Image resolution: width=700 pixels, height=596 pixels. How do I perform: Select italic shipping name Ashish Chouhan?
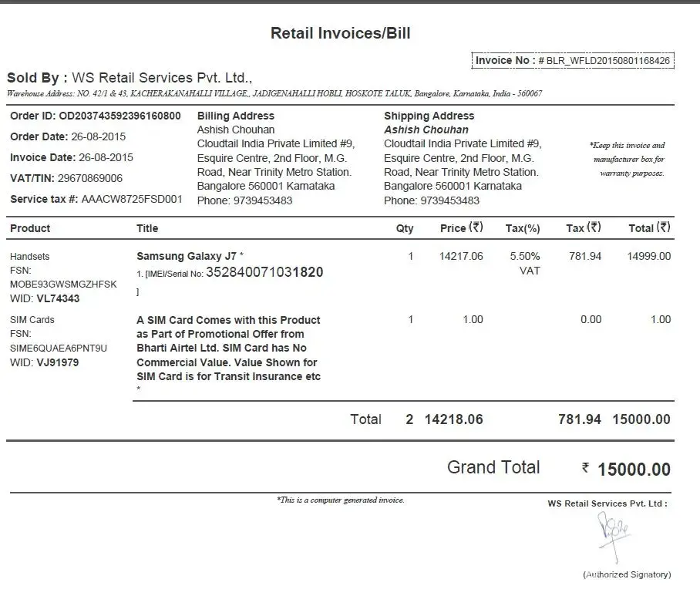[426, 130]
